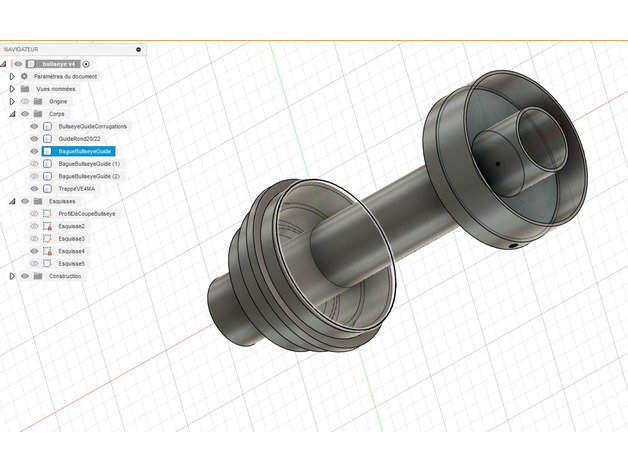Hide the BullseyeGuideCorrugations body
The height and width of the screenshot is (472, 628).
tap(34, 127)
